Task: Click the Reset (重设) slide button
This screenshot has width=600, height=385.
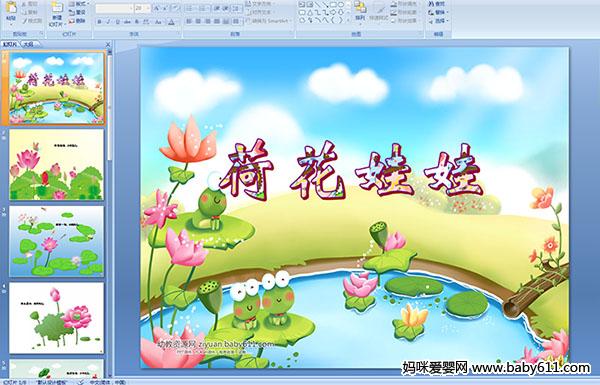Action: (x=77, y=13)
